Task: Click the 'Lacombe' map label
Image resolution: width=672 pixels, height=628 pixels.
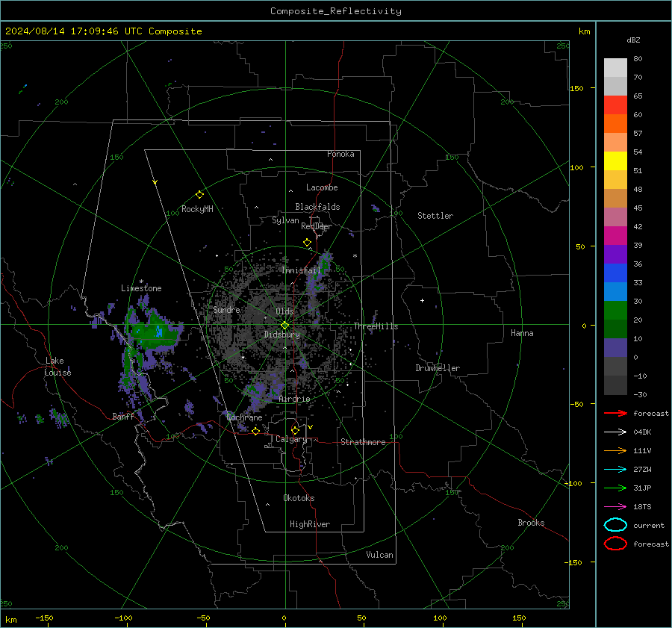Action: point(322,187)
